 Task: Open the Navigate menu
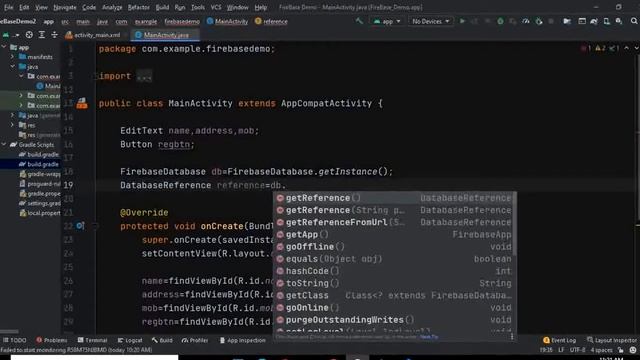click(x=64, y=7)
